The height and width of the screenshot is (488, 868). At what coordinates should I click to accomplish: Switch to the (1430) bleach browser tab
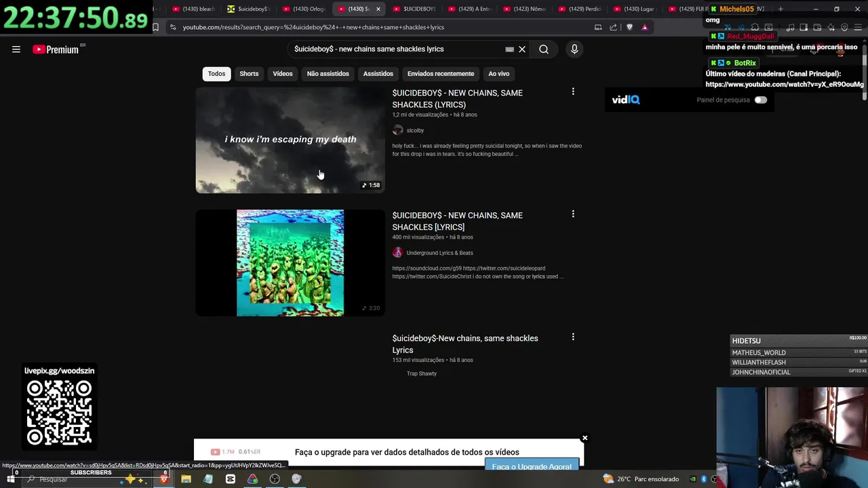click(193, 9)
